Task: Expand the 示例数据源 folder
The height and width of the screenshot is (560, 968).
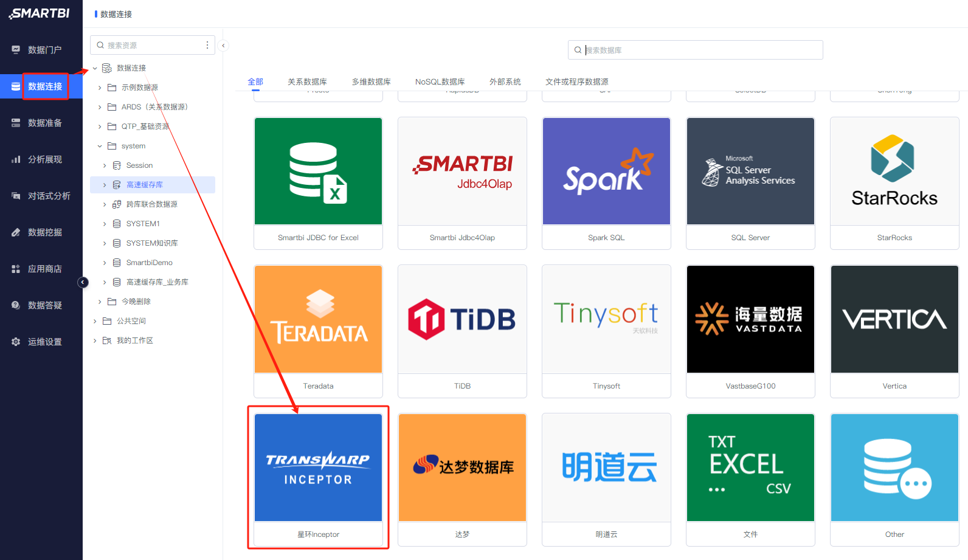Action: (100, 88)
